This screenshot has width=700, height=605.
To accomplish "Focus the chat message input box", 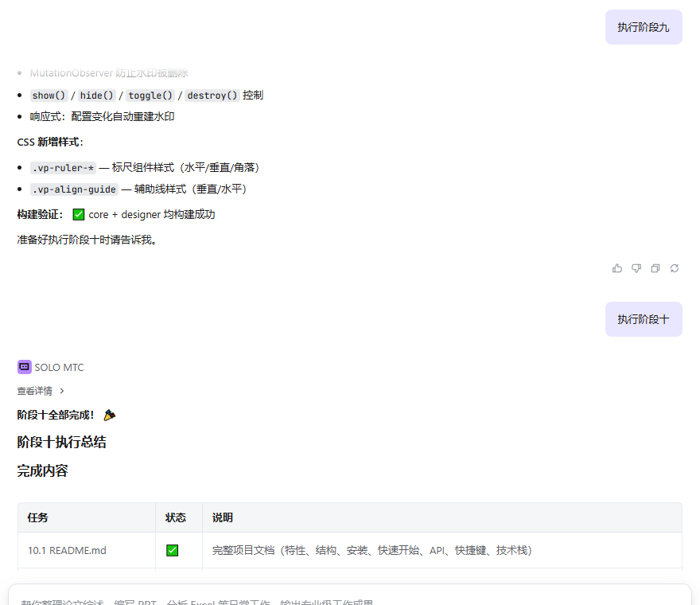I will pos(350,599).
